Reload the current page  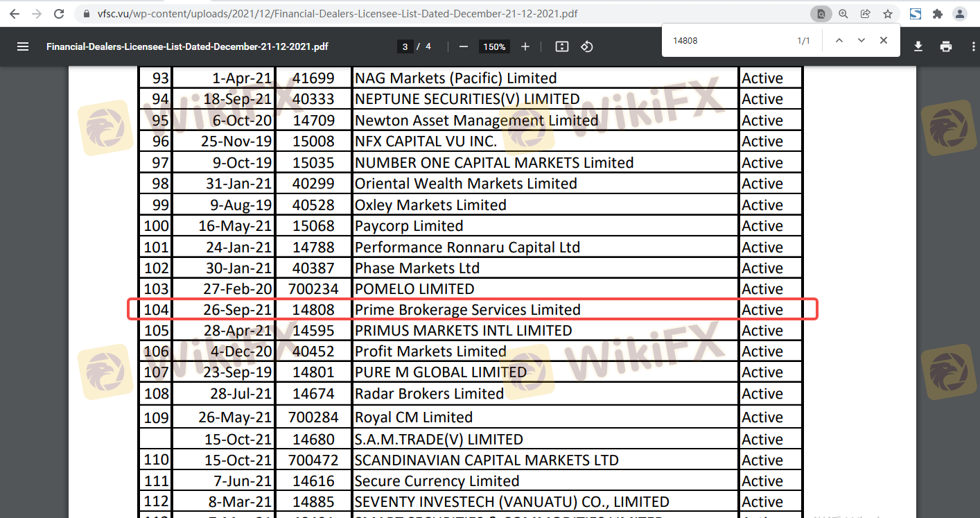(x=60, y=14)
